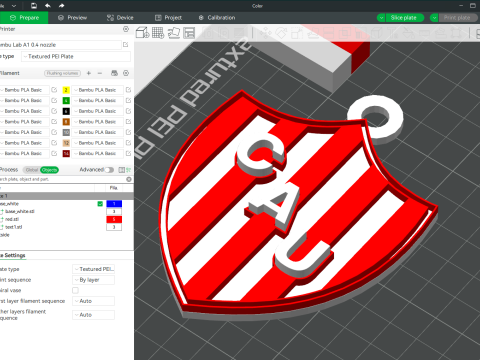
Task: Edit preset of filament 6
Action: (x=128, y=111)
